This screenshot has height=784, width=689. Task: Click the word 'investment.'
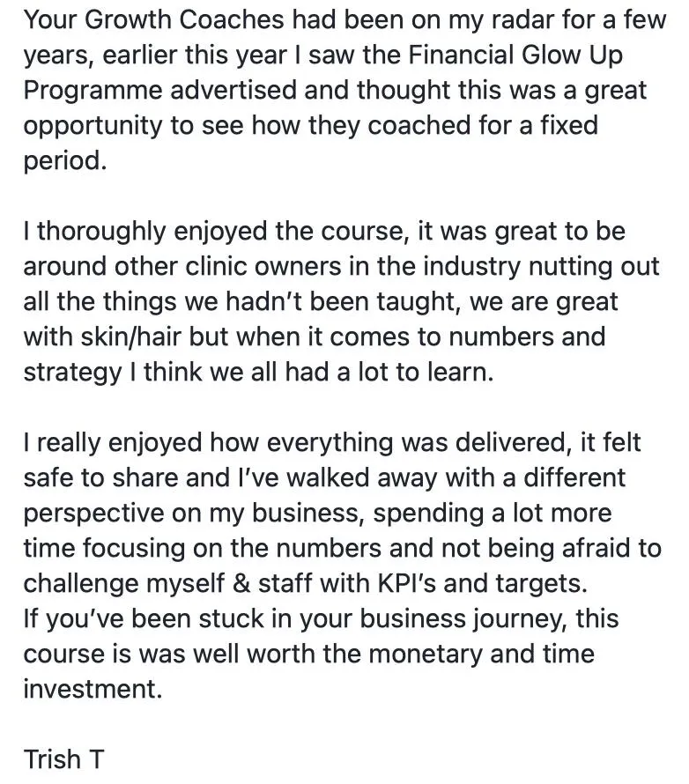coord(93,689)
